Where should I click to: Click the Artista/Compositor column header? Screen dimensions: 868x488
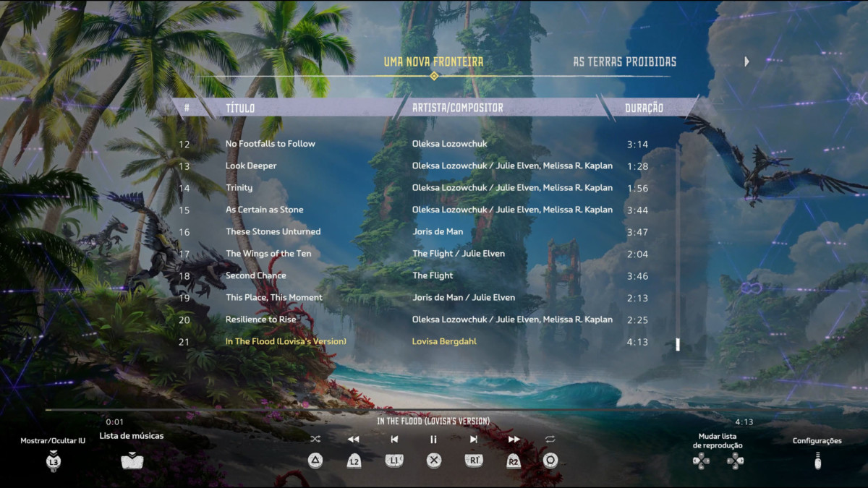[x=458, y=108]
